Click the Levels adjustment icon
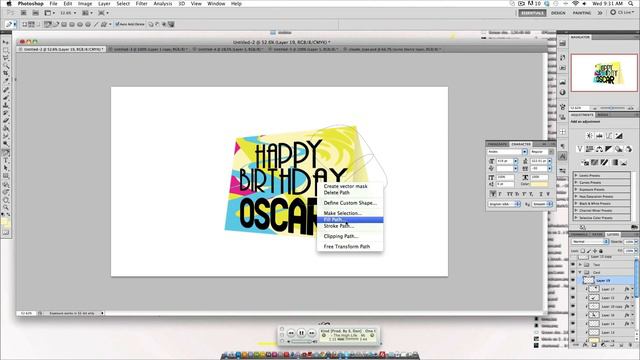 click(x=599, y=136)
